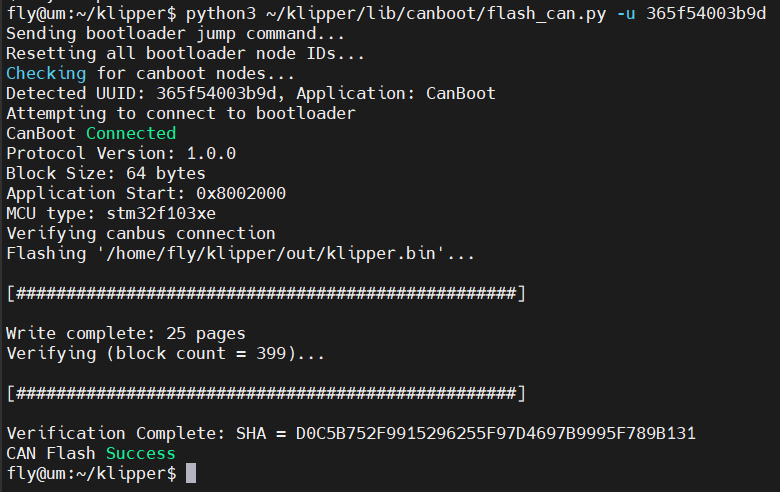
Task: Click 'Sending bootloader jump command' line
Action: point(175,34)
